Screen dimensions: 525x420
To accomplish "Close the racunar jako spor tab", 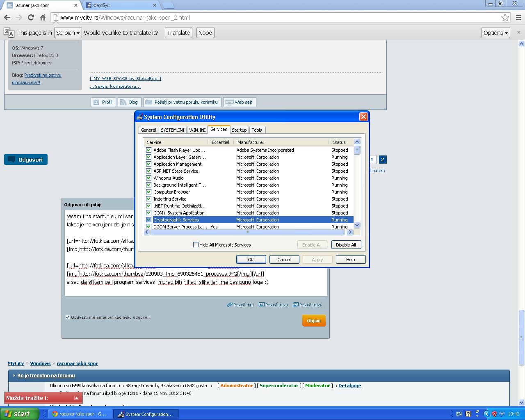I will tap(76, 5).
